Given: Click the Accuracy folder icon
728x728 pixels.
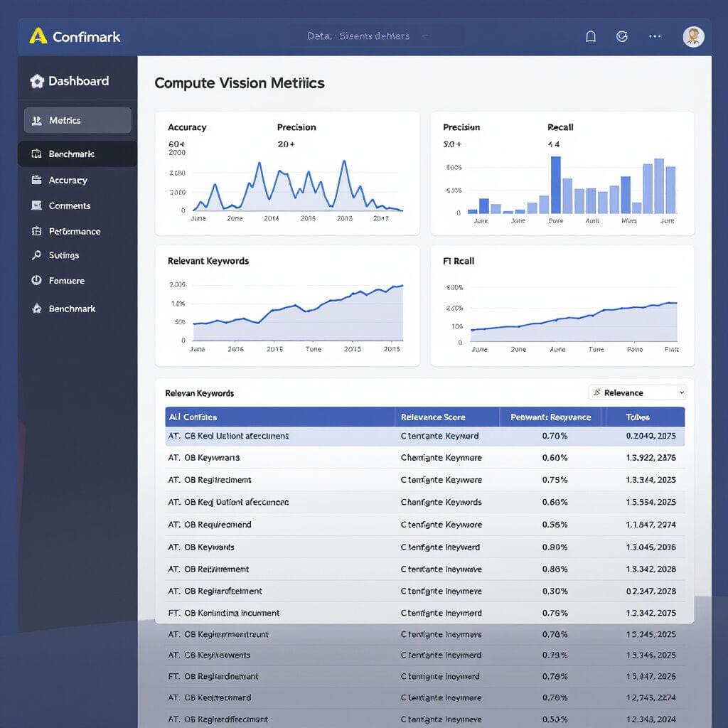Looking at the screenshot, I should [x=37, y=180].
